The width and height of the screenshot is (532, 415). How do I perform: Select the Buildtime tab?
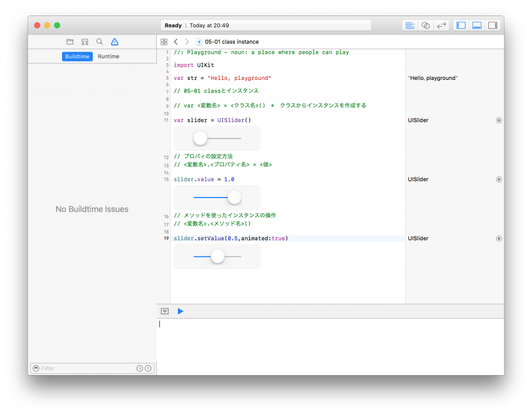(x=78, y=57)
